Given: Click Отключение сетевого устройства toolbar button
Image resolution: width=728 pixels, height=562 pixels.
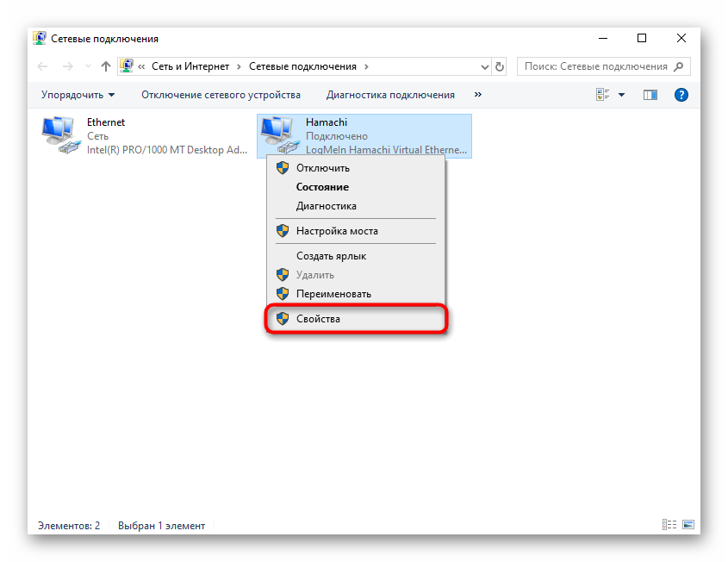Looking at the screenshot, I should (x=221, y=95).
